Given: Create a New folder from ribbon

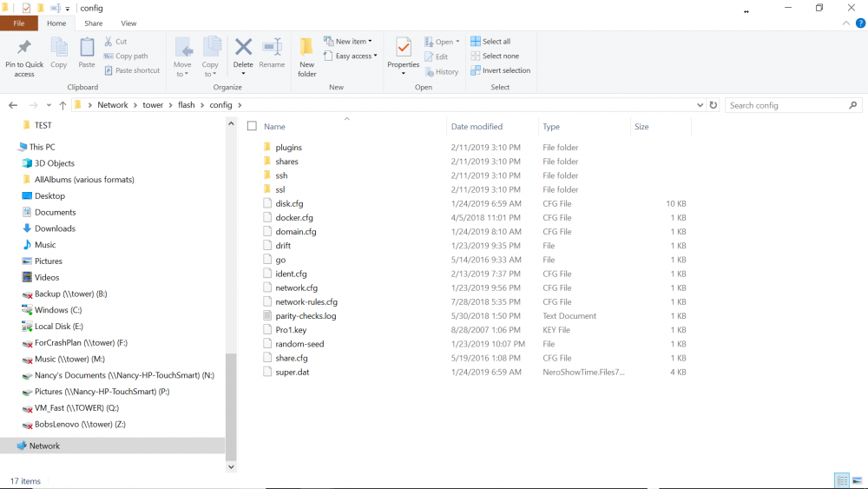Looking at the screenshot, I should point(306,57).
